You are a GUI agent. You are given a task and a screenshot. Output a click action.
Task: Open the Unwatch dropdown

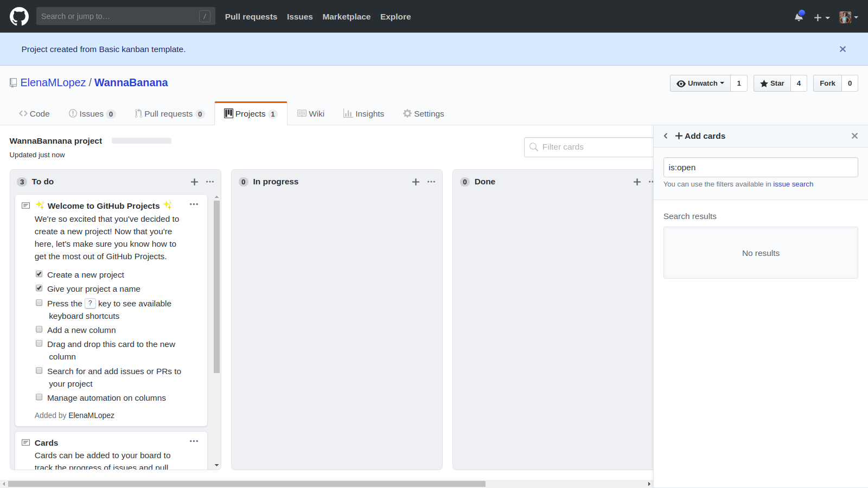click(x=700, y=84)
